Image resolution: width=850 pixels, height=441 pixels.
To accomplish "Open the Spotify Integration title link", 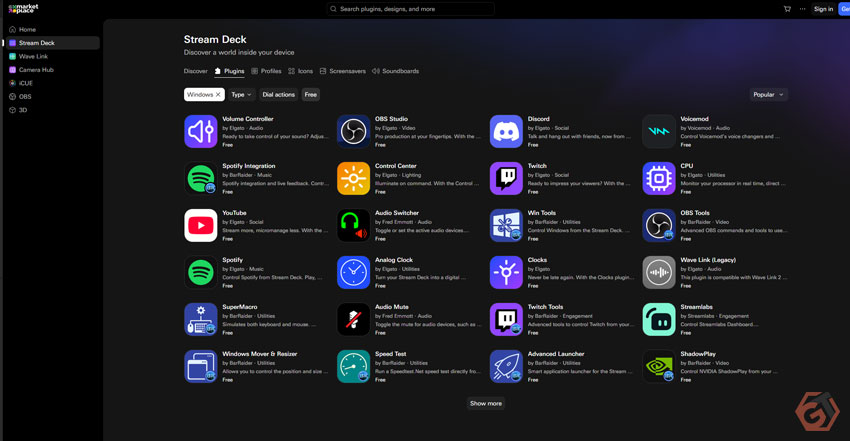I will 249,166.
